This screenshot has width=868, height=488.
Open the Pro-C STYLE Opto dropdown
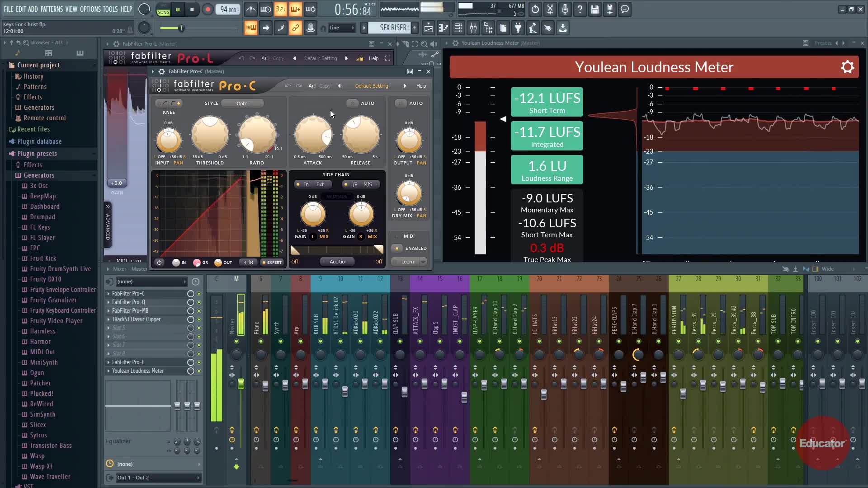click(x=242, y=103)
